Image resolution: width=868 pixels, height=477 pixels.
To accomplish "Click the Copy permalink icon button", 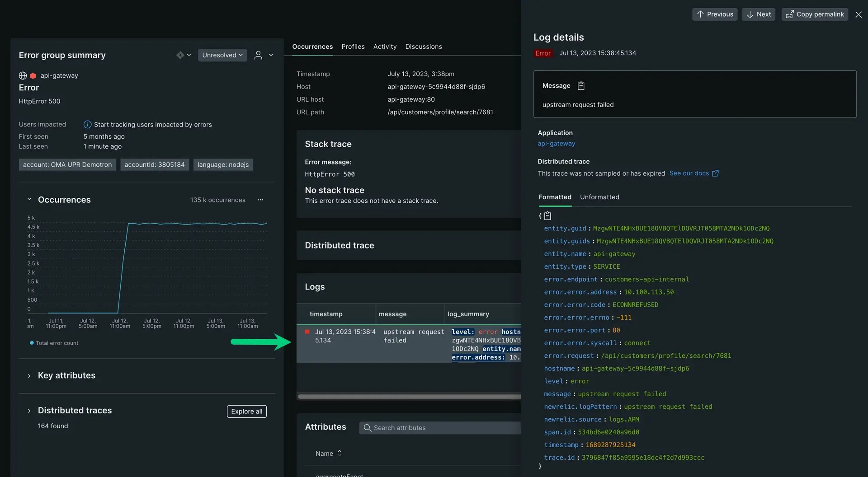I will coord(815,14).
